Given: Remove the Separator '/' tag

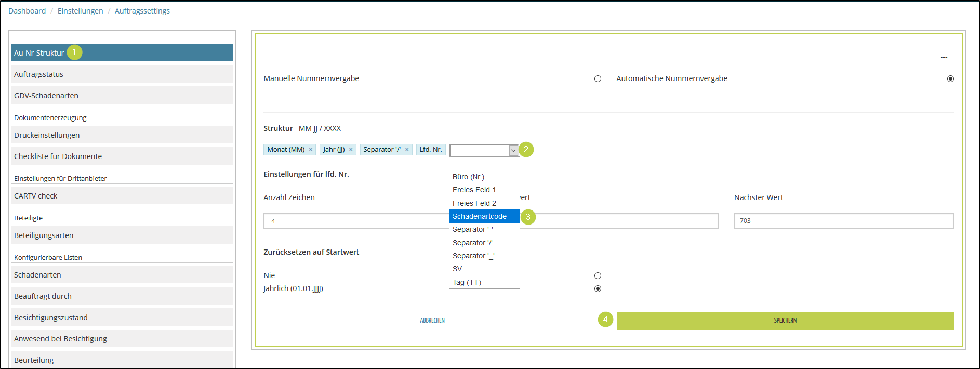Looking at the screenshot, I should pyautogui.click(x=407, y=150).
